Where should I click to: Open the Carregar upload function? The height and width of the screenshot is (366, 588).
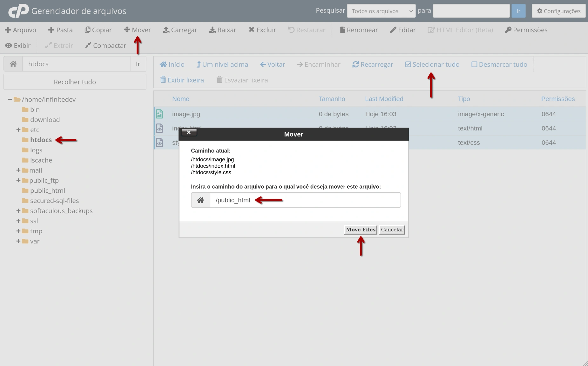click(x=180, y=30)
